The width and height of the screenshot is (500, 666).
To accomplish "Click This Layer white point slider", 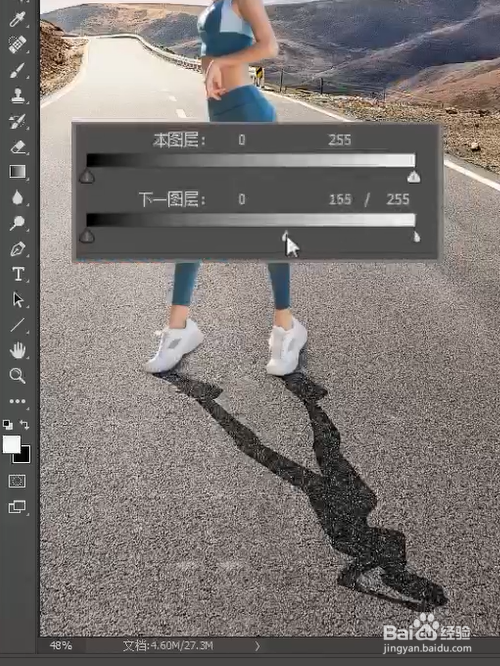I will [414, 177].
